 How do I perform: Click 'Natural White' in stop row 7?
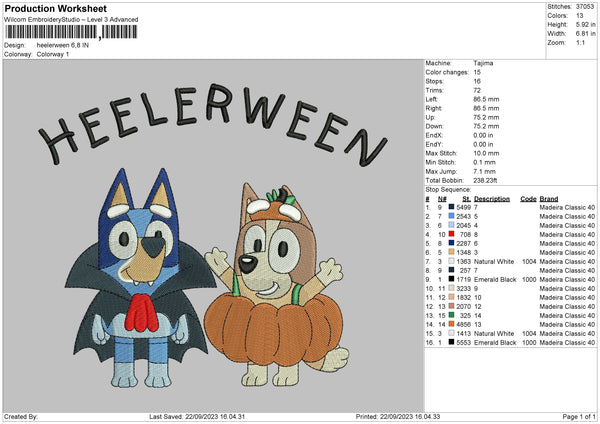click(x=494, y=261)
